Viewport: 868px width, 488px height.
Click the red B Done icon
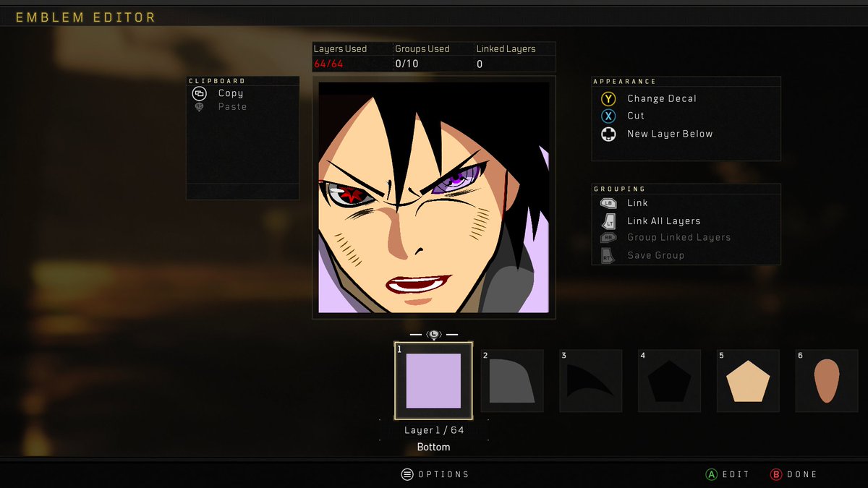(x=776, y=474)
